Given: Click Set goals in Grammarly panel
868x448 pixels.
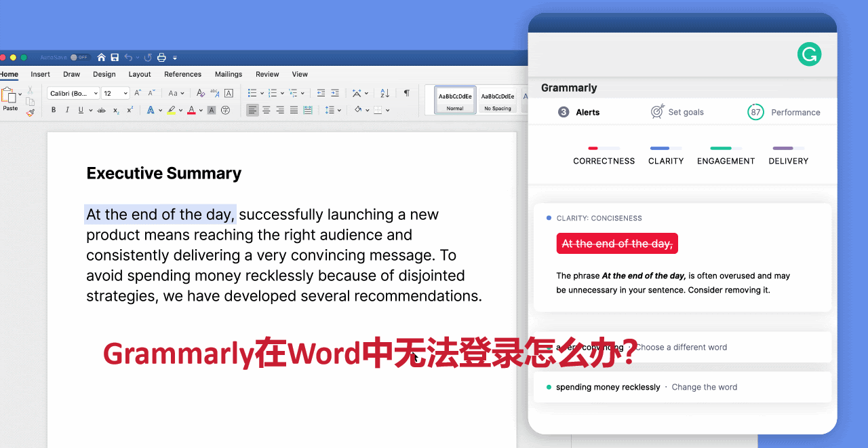Looking at the screenshot, I should (x=677, y=112).
